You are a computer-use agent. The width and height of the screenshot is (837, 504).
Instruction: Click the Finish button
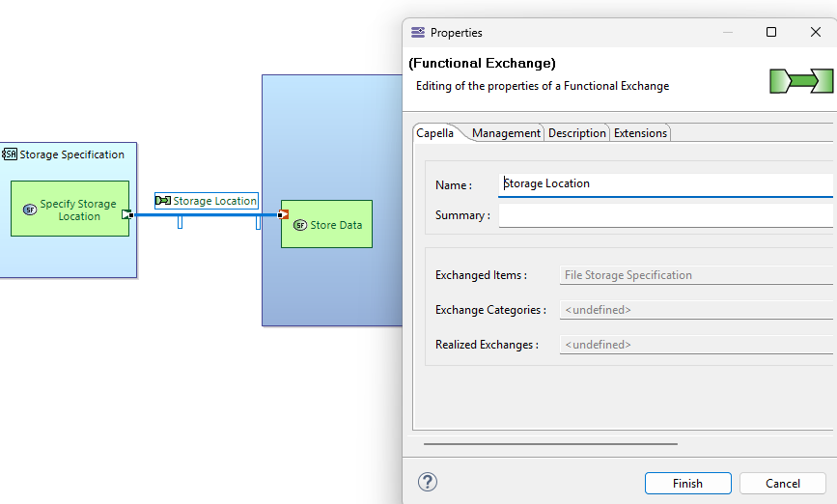click(687, 483)
